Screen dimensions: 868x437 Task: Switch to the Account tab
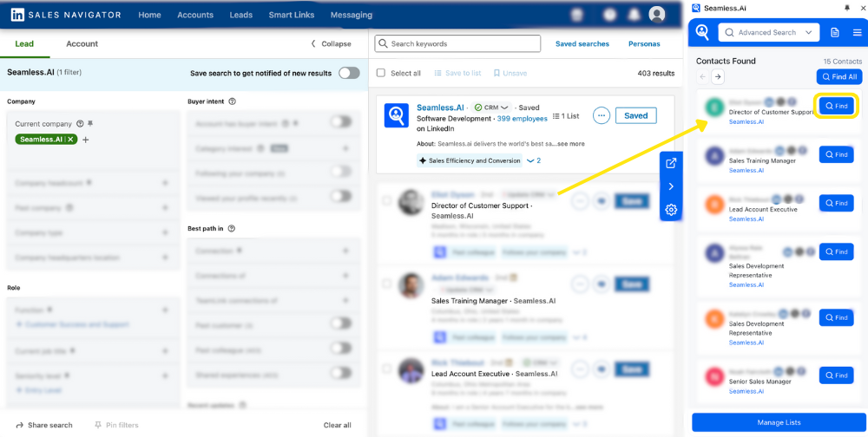(82, 44)
